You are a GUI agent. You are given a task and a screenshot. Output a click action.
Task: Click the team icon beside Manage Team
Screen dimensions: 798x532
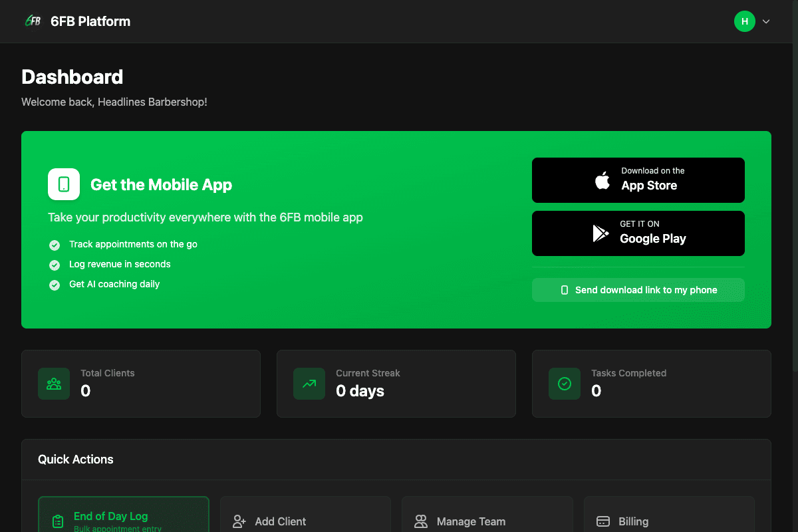click(x=420, y=521)
